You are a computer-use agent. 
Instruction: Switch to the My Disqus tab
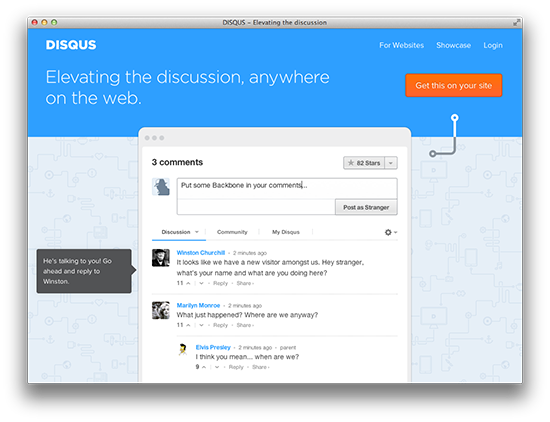coord(286,232)
